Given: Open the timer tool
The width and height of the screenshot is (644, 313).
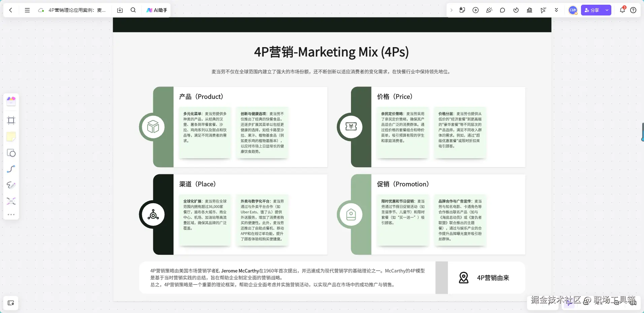Looking at the screenshot, I should (516, 10).
